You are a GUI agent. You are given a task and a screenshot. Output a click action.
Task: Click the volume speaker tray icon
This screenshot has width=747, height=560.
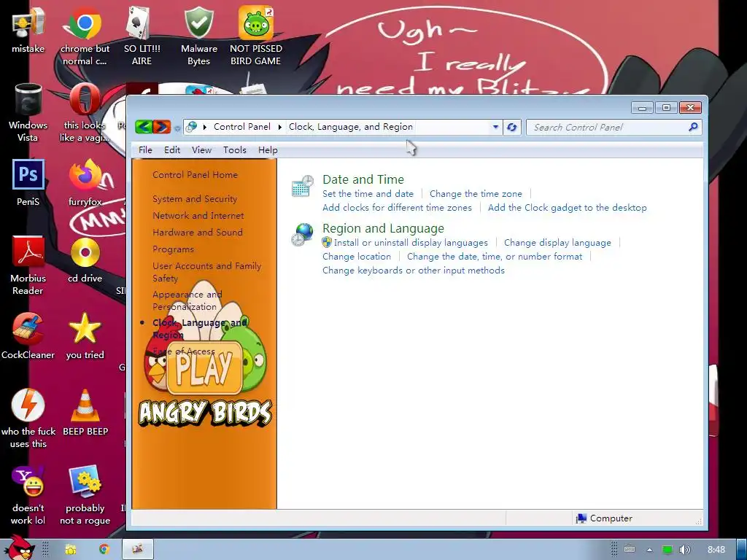685,550
